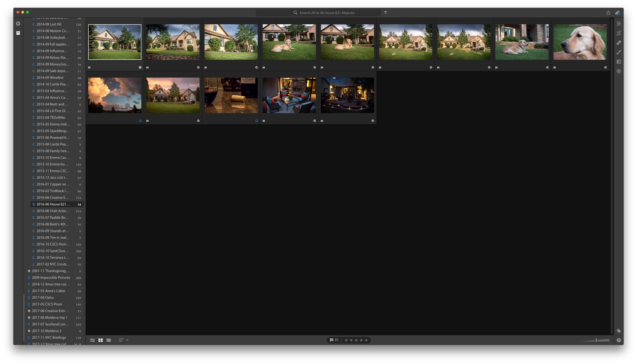This screenshot has height=364, width=637.
Task: Open the Keywords tag panel
Action: click(x=619, y=331)
